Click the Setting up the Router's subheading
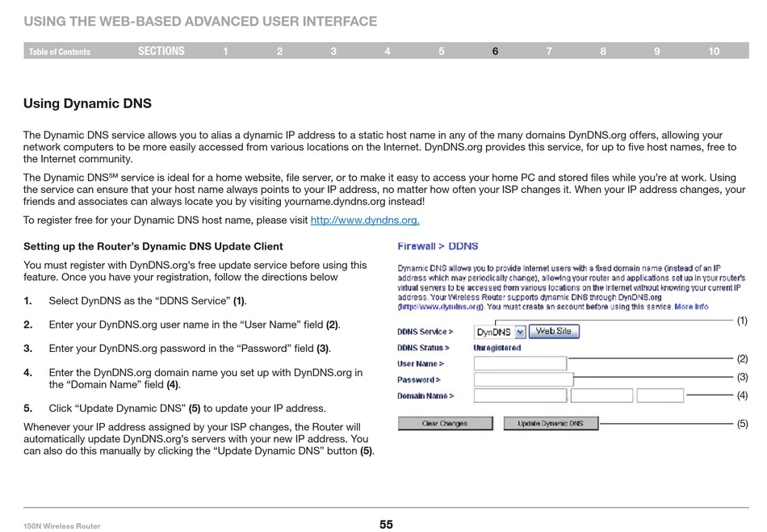 153,246
